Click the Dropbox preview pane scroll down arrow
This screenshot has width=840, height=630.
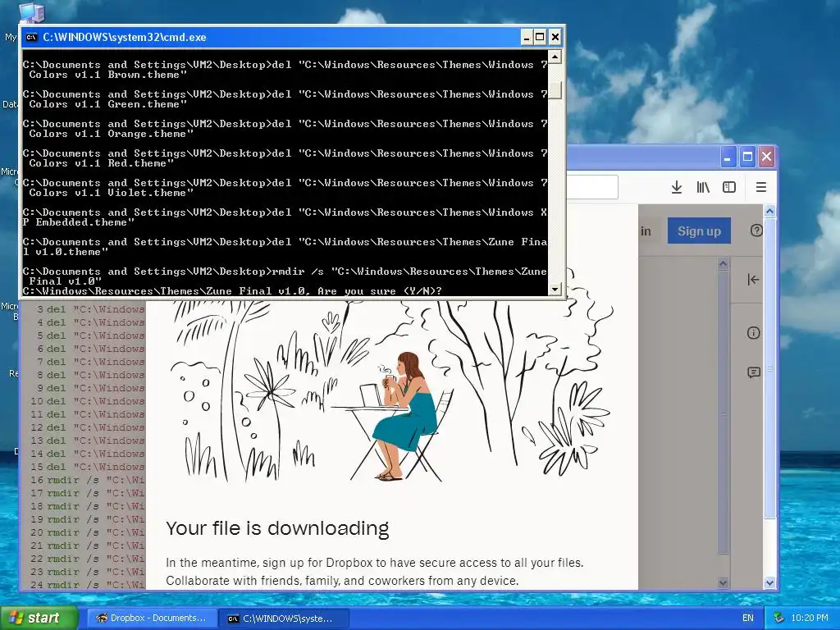click(724, 583)
